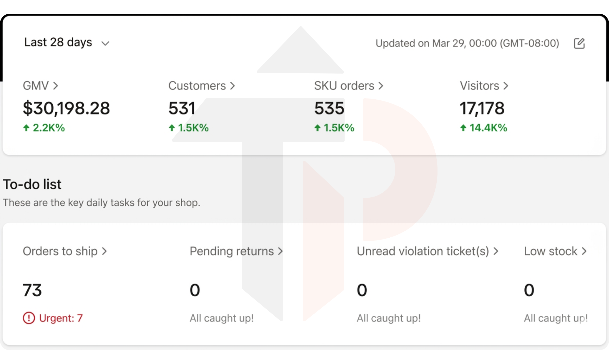This screenshot has height=364, width=609.
Task: Click the Urgent: 7 warning text
Action: 61,318
